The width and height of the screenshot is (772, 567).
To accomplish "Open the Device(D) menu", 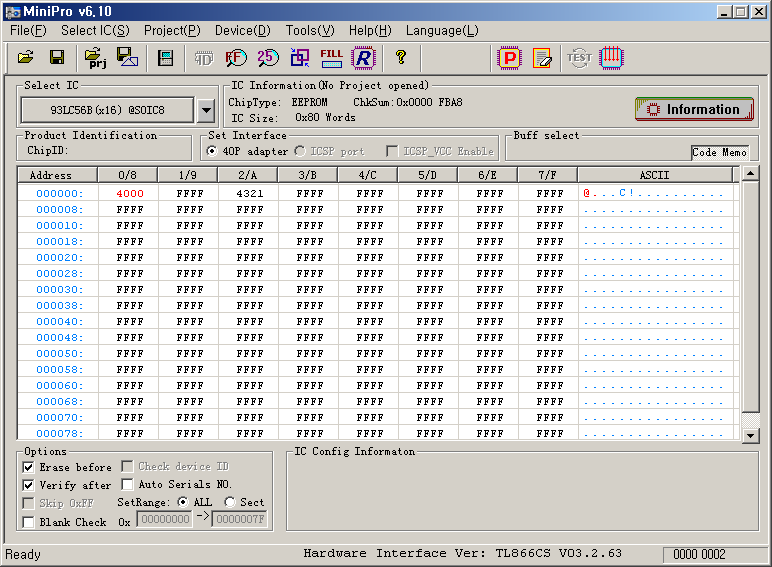I will click(x=243, y=31).
